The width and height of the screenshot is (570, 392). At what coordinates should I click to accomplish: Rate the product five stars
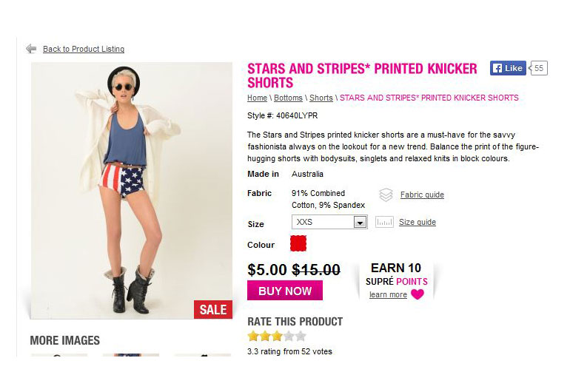click(x=301, y=336)
